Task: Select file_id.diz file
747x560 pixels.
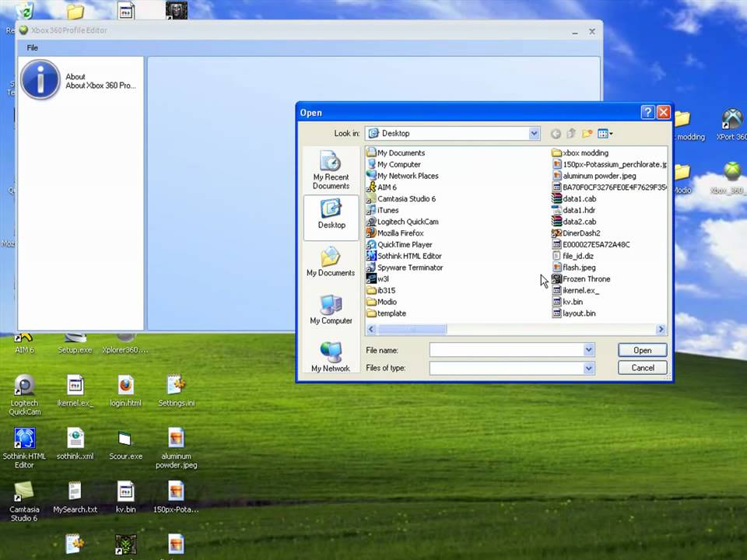Action: pos(573,256)
